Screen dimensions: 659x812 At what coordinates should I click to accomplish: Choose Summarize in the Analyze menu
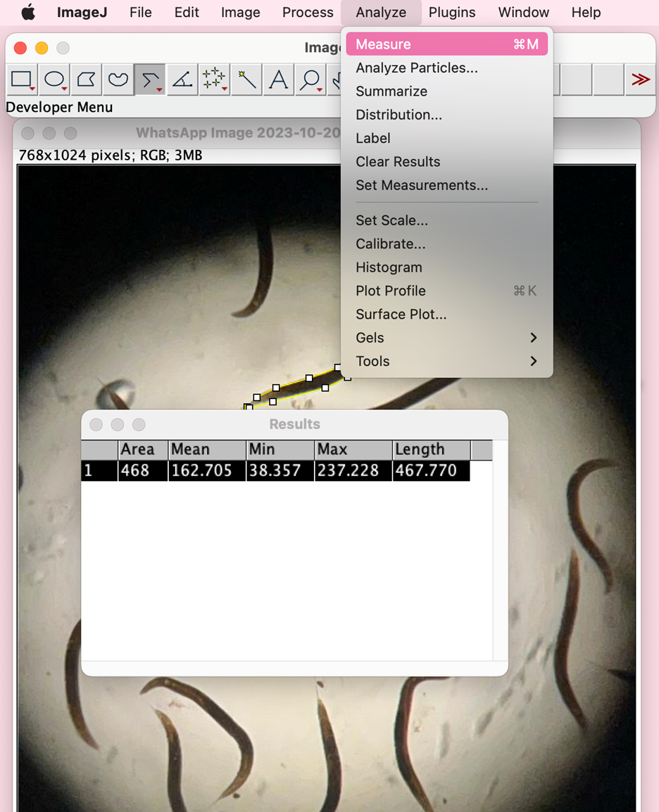[446, 91]
